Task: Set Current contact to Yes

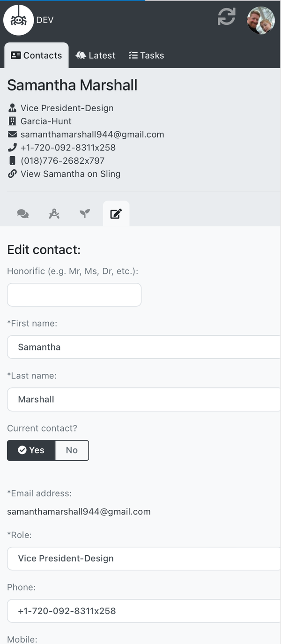Action: [x=31, y=450]
